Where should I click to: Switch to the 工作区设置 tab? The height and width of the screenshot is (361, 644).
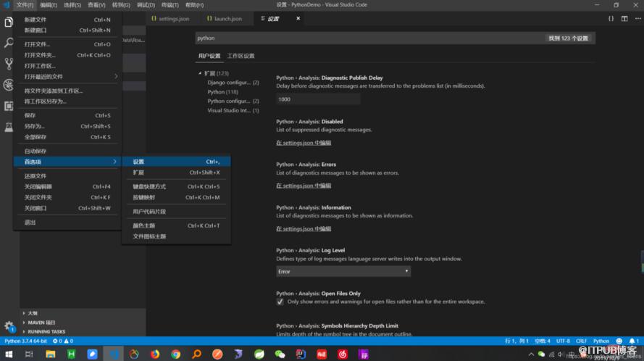click(241, 56)
